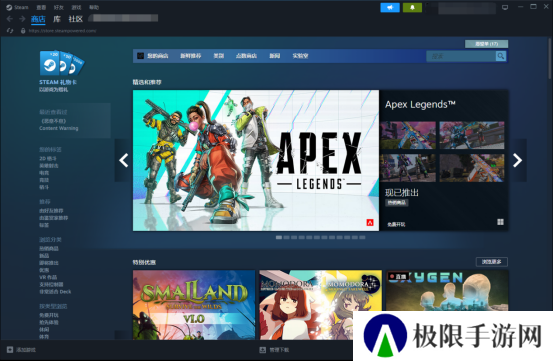Open the blurred profile name tab

click(x=123, y=18)
